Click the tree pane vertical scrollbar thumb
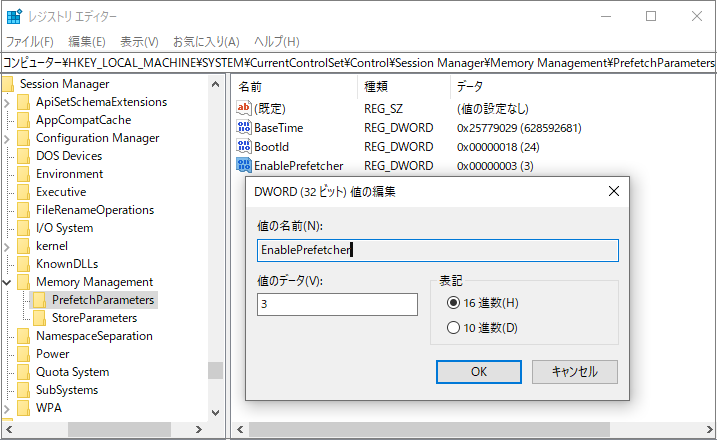The image size is (717, 440). coord(215,370)
